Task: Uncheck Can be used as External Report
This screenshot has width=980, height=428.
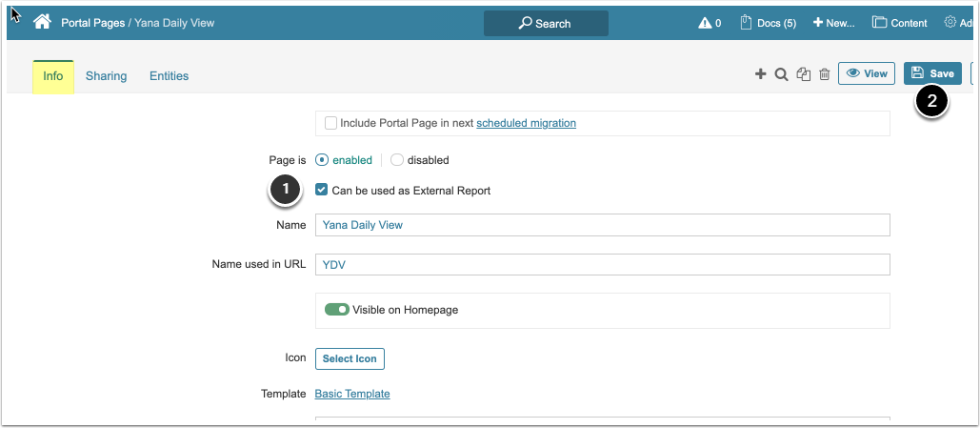Action: tap(322, 191)
